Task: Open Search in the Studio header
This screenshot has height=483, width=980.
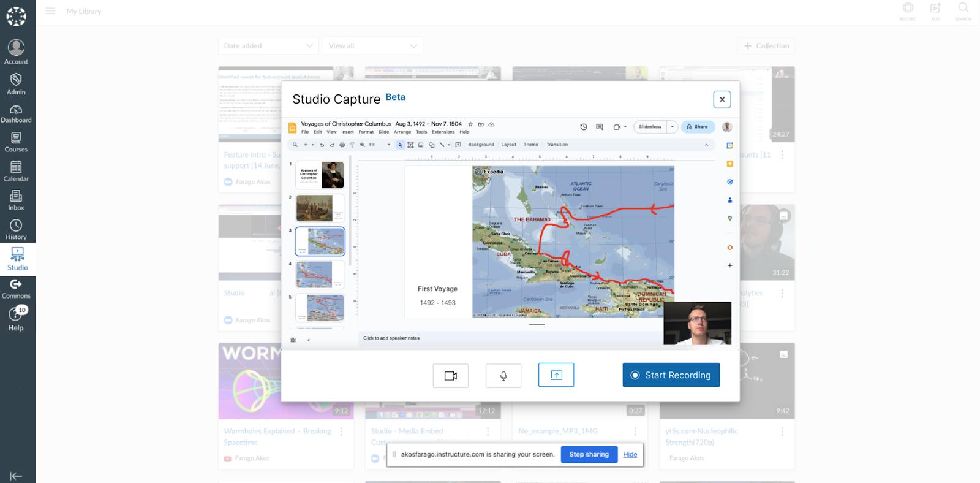Action: [x=963, y=11]
